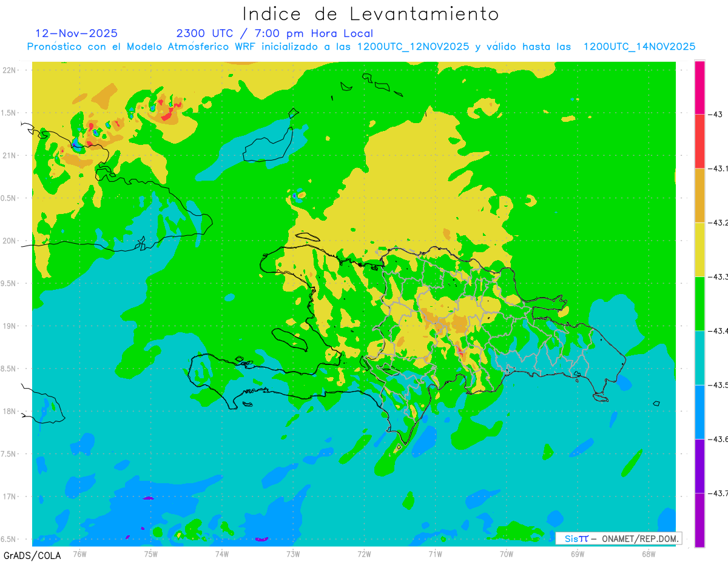Image resolution: width=728 pixels, height=562 pixels.
Task: Click the '70W' longitude label
Action: point(507,554)
